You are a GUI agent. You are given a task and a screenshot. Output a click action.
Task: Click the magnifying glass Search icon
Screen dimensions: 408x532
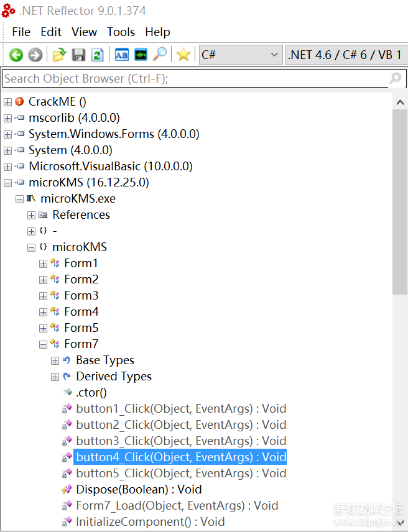[160, 54]
